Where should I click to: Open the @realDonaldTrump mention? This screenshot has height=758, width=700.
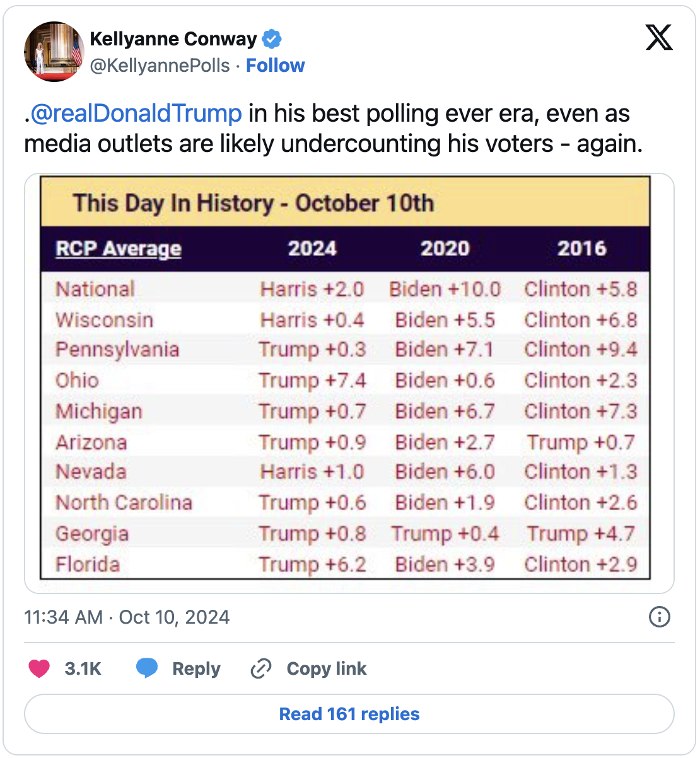136,114
